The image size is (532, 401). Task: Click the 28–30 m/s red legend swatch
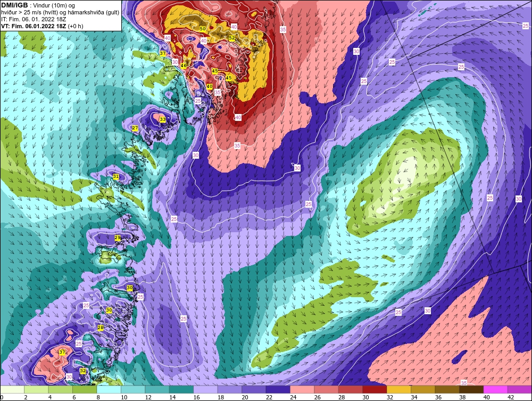(x=351, y=389)
